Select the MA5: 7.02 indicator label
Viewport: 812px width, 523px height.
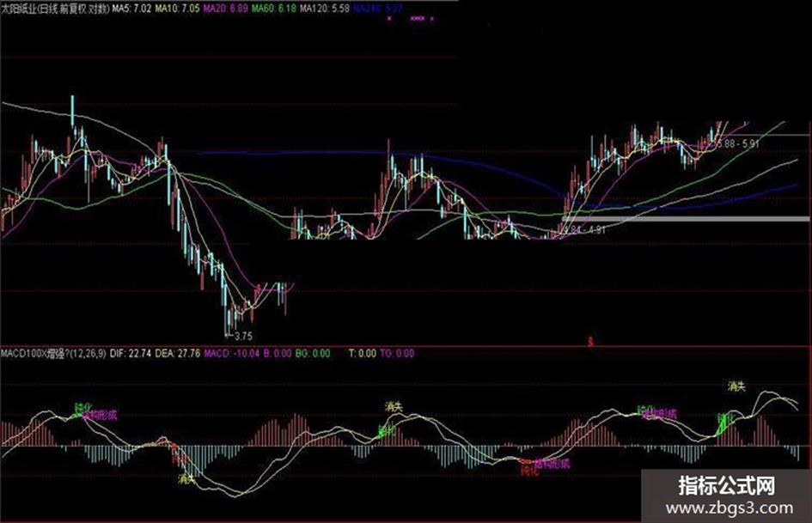click(132, 9)
